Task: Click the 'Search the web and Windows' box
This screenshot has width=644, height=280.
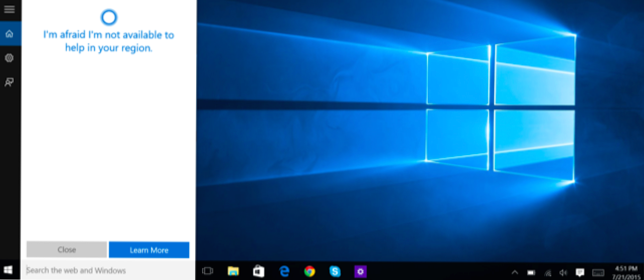Action: (108, 270)
